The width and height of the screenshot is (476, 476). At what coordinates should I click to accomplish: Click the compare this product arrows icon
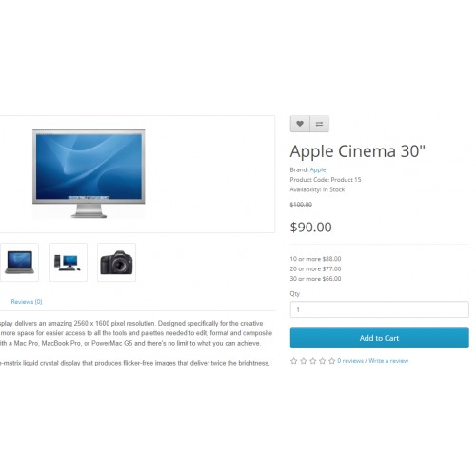pos(319,124)
